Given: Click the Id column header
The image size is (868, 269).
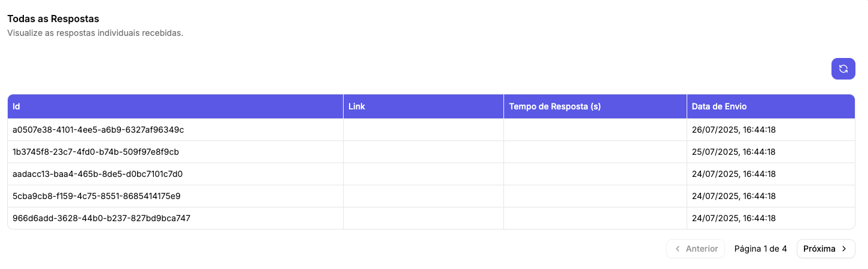Looking at the screenshot, I should (17, 106).
